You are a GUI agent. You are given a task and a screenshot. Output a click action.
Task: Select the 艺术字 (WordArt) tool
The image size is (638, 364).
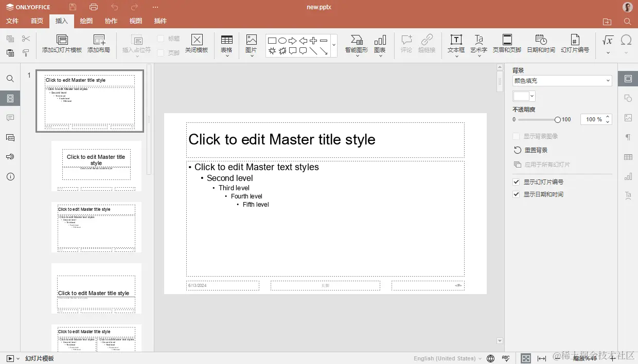point(479,44)
